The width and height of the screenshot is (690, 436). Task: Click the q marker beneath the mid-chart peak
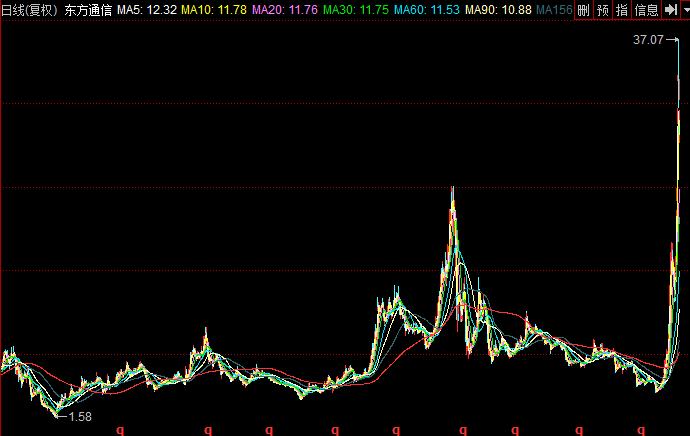tap(462, 430)
